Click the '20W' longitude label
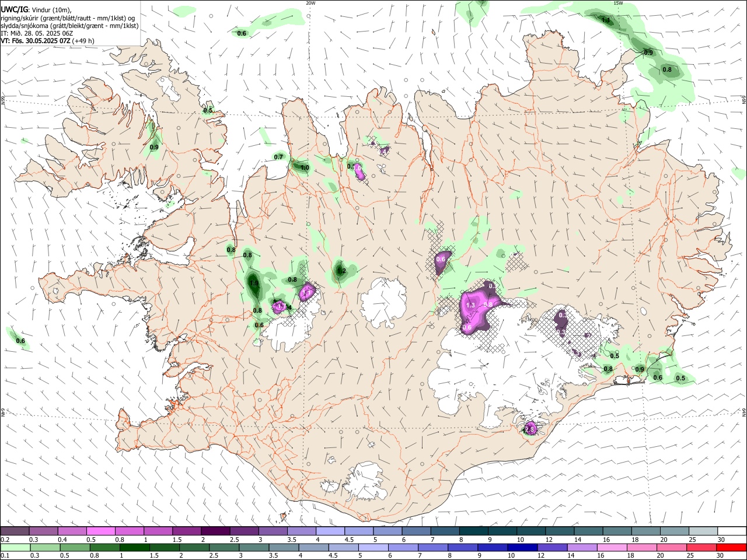Viewport: 747px width, 560px height. pos(310,3)
